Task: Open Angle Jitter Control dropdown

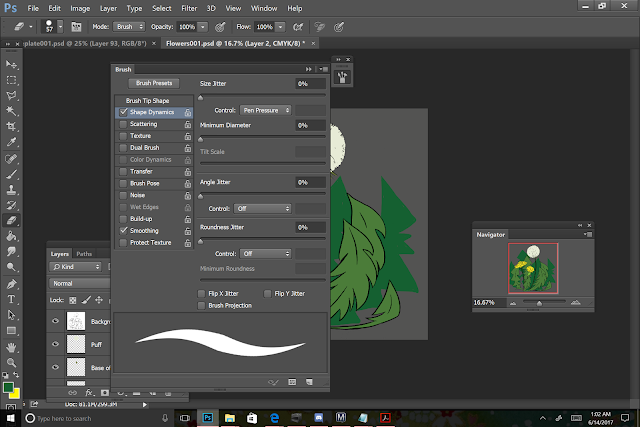Action: [x=262, y=209]
